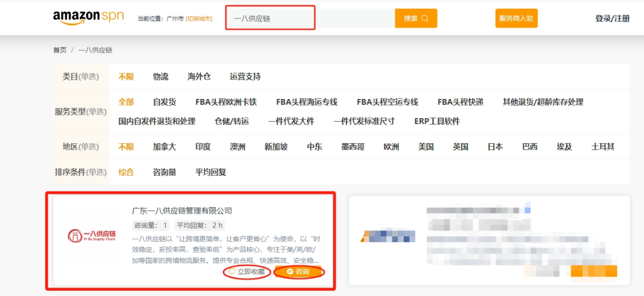
Task: Filter region by 美国
Action: 426,147
